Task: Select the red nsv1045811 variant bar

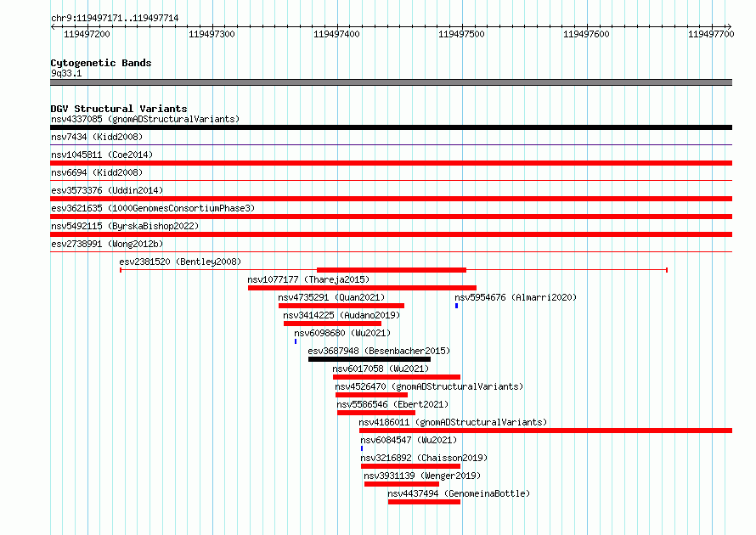Action: point(391,163)
